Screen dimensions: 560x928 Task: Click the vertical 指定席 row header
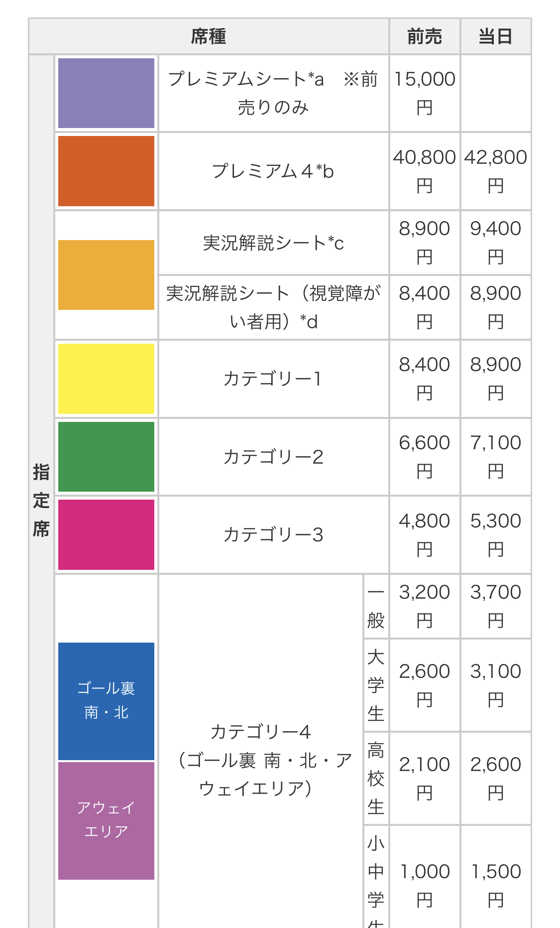41,500
